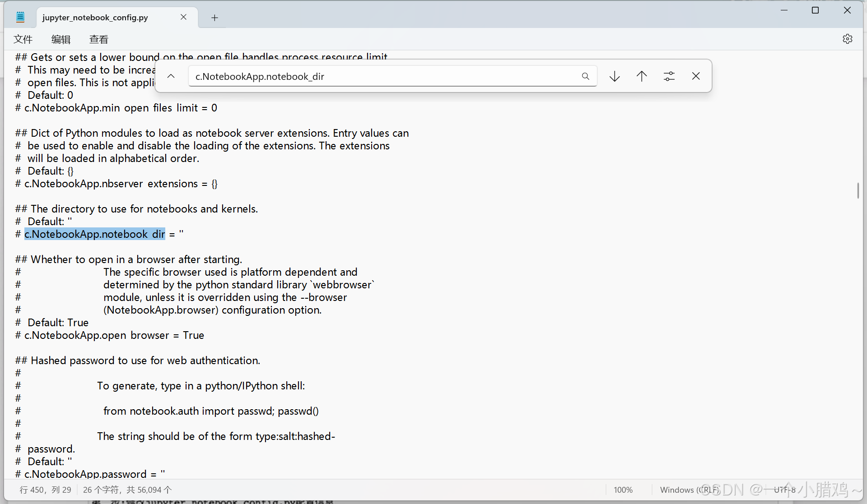Minimize the Notepad window

click(x=784, y=10)
